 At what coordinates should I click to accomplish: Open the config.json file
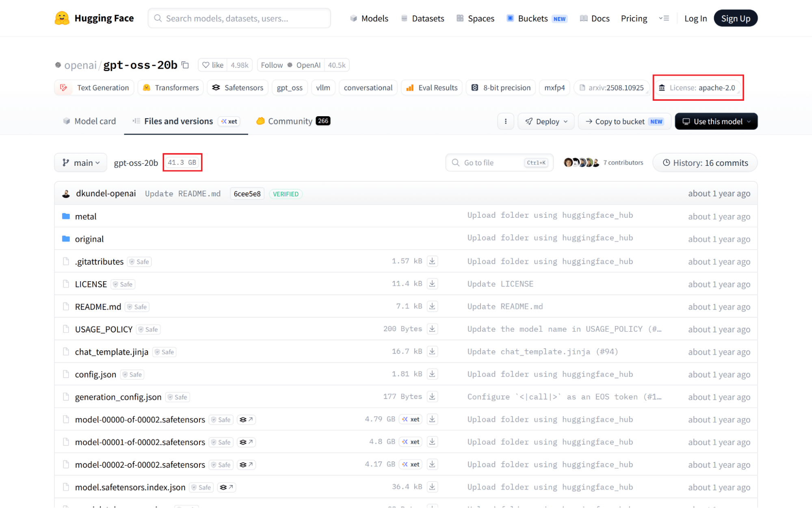[95, 375]
